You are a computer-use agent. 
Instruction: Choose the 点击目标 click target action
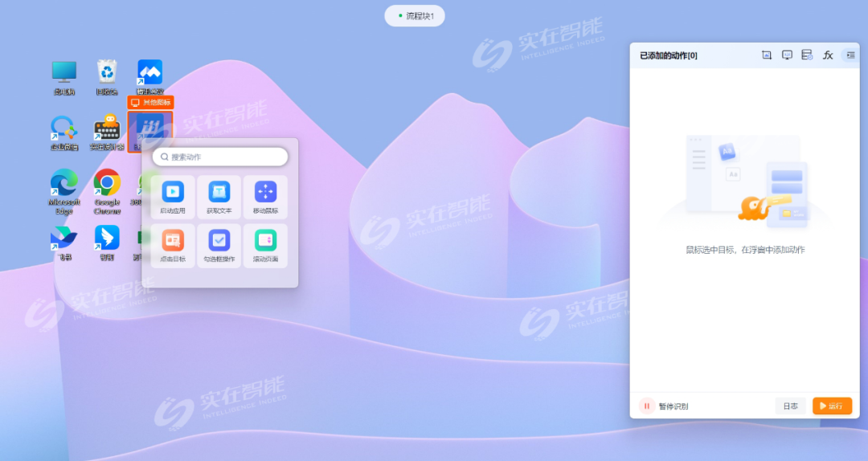tap(173, 246)
